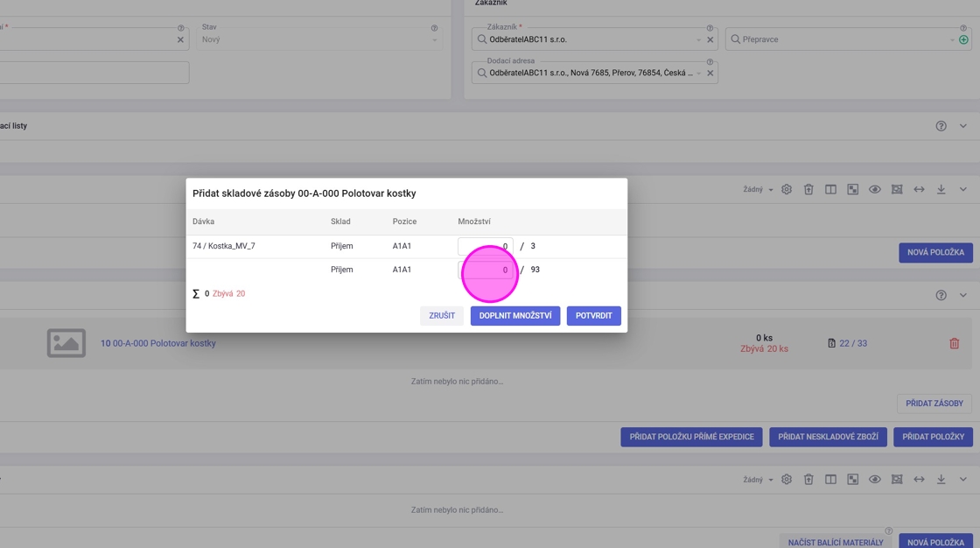Clear the Zákazník field with its X icon
The height and width of the screenshot is (548, 980).
point(710,39)
